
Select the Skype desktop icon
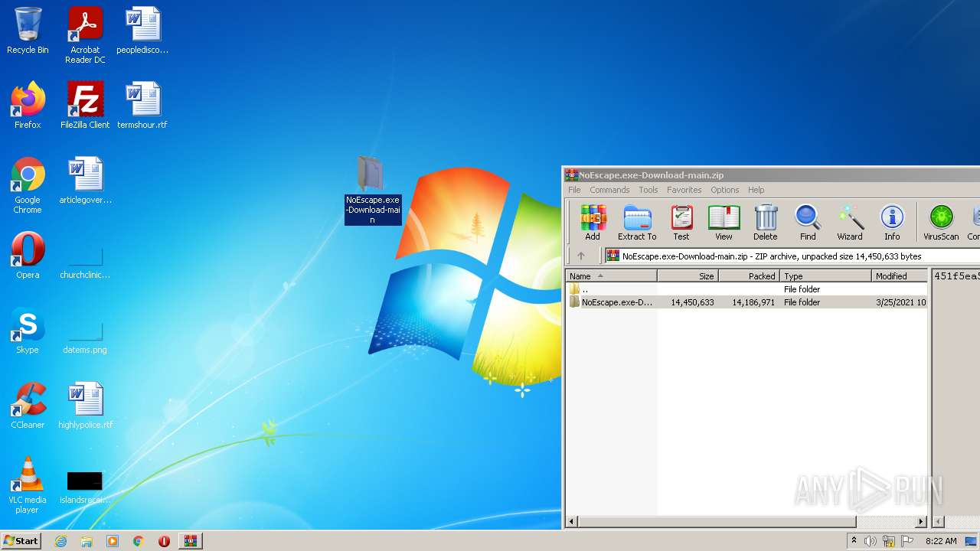tap(28, 331)
